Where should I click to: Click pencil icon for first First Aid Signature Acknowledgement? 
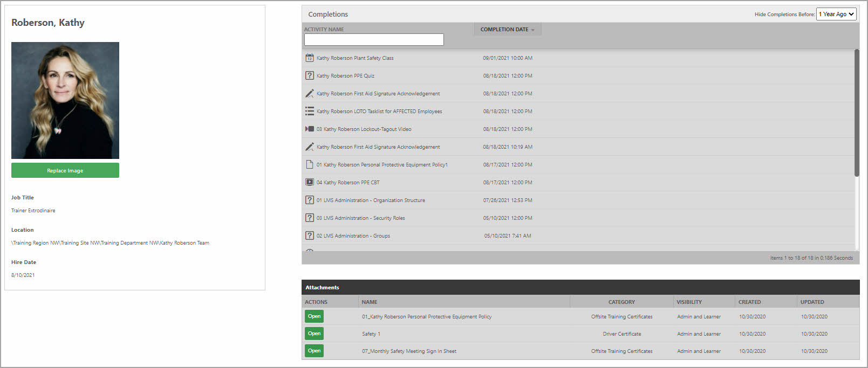310,93
